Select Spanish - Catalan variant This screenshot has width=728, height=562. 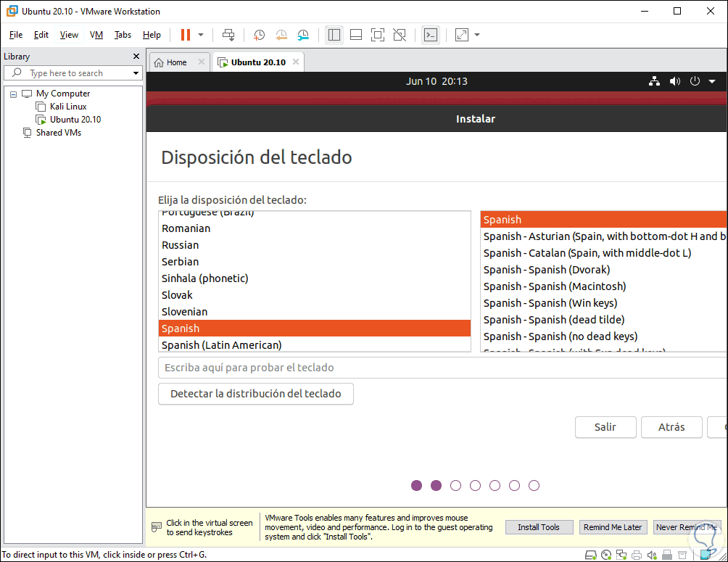(603, 253)
